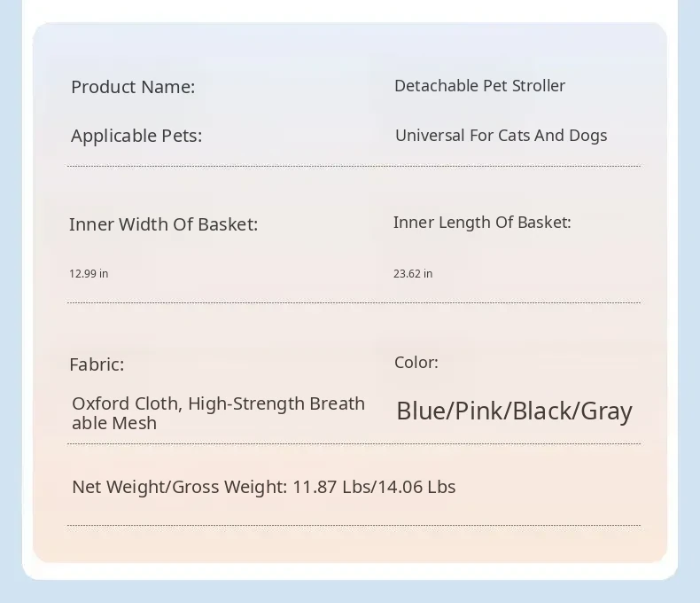The image size is (700, 603).
Task: Click the "Color:" label
Action: (x=416, y=363)
